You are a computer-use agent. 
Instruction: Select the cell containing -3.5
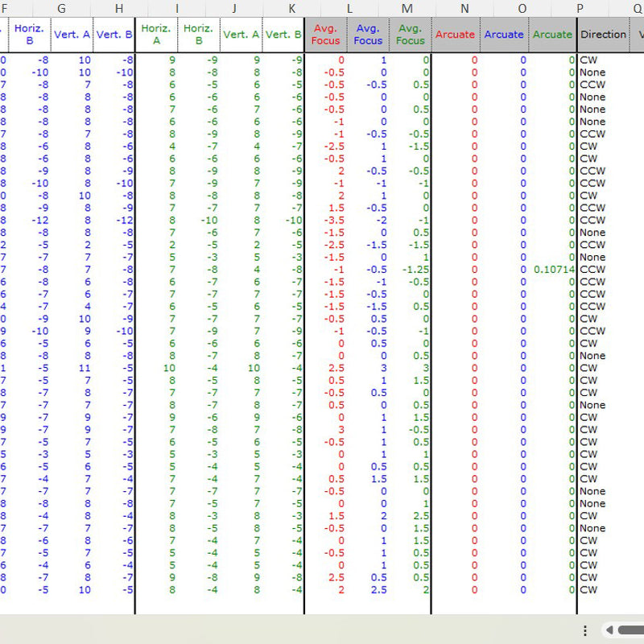pyautogui.click(x=327, y=221)
